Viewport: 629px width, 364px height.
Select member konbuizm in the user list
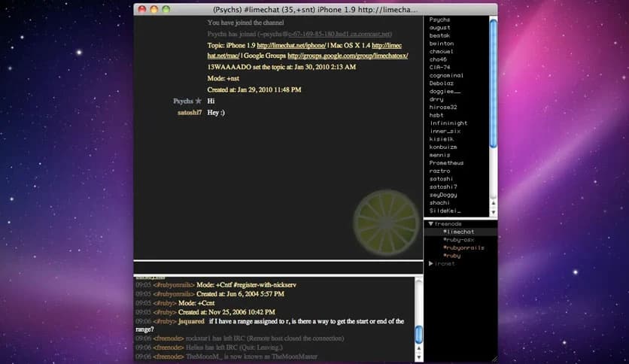point(443,147)
